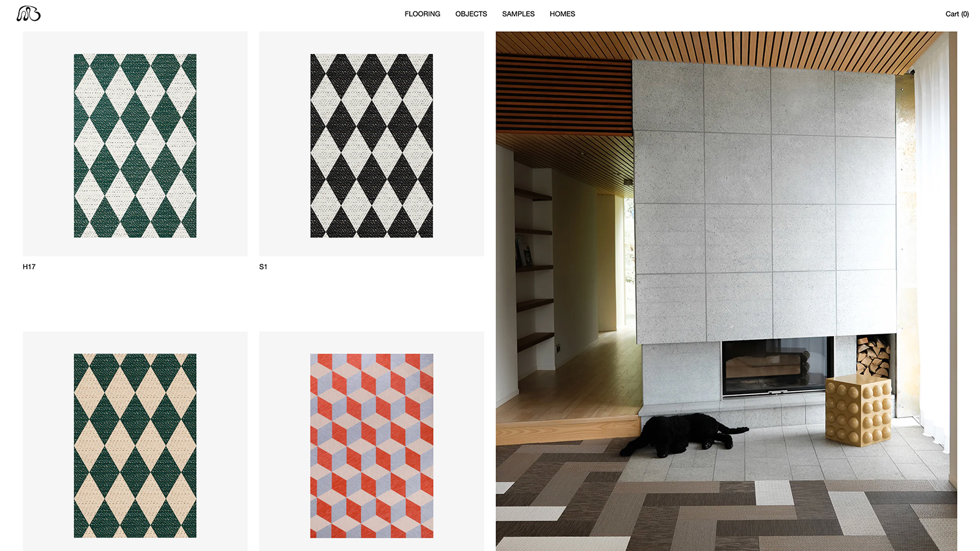The height and width of the screenshot is (551, 980).
Task: Click the H17 product label
Action: pyautogui.click(x=29, y=267)
